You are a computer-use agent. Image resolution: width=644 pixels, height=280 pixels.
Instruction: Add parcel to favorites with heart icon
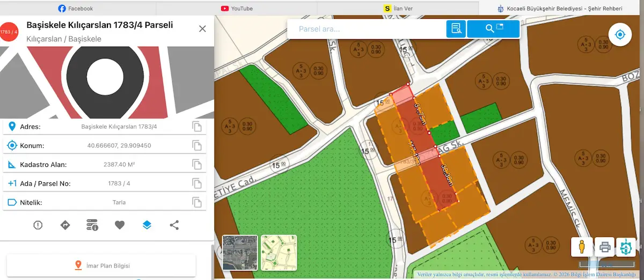tap(120, 225)
